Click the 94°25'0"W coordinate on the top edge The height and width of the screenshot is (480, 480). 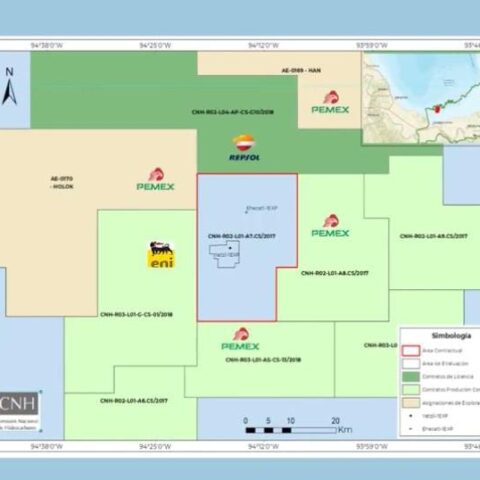click(155, 45)
